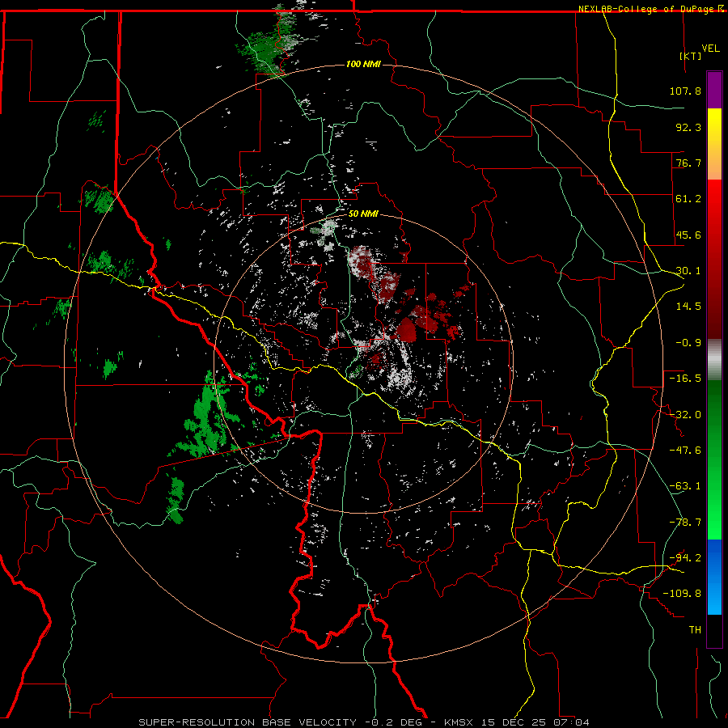
Task: Click the 92.3 legend value
Action: 688,127
